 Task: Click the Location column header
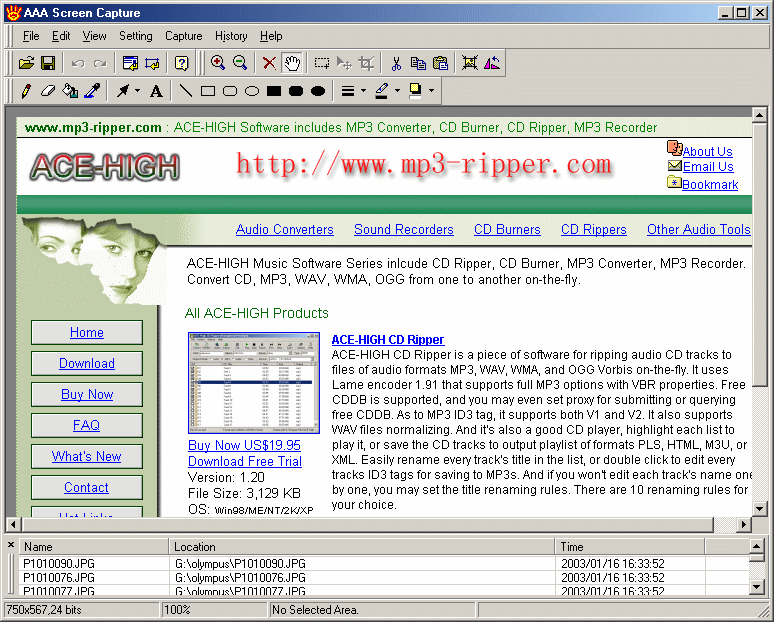[362, 547]
